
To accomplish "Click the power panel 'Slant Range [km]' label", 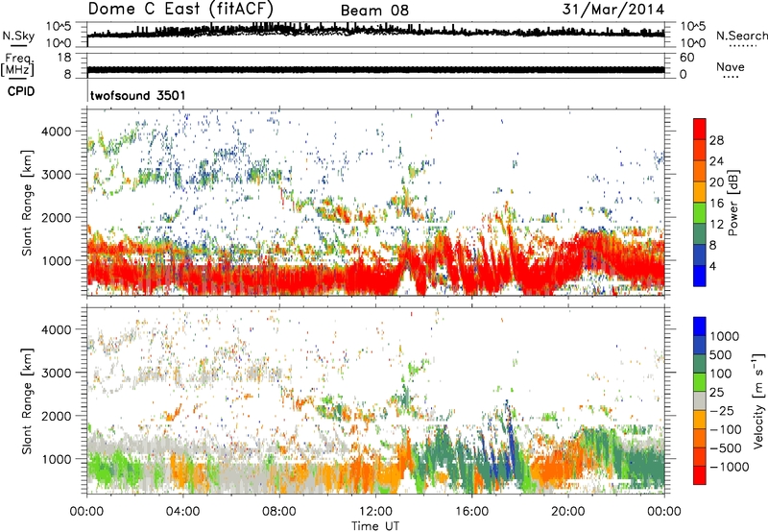I will [27, 203].
